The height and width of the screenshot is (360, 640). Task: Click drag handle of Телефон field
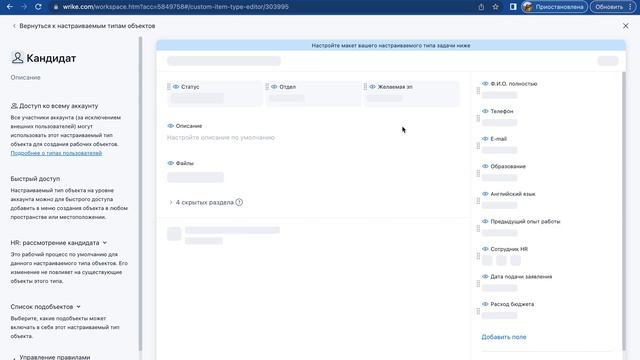coord(478,118)
